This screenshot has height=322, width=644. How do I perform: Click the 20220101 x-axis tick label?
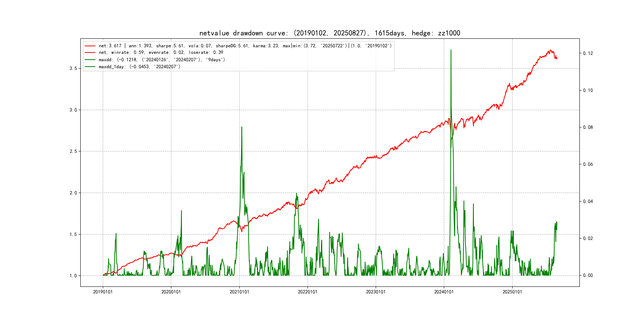coord(307,292)
